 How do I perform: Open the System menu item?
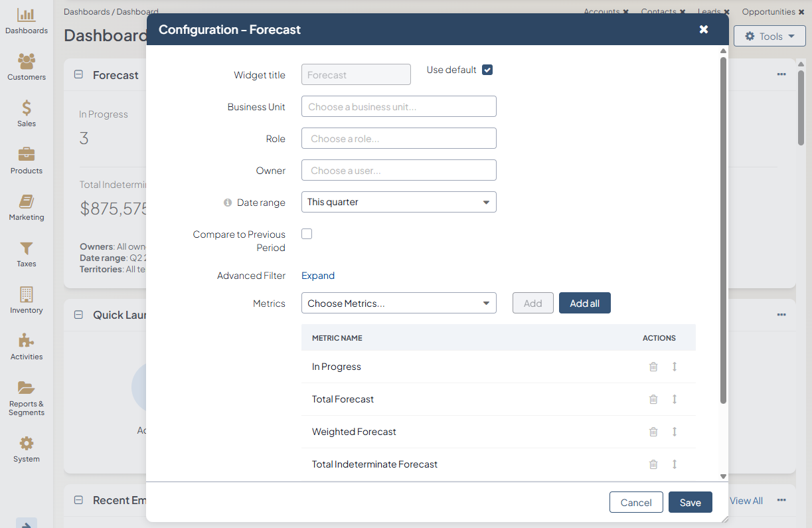[27, 449]
